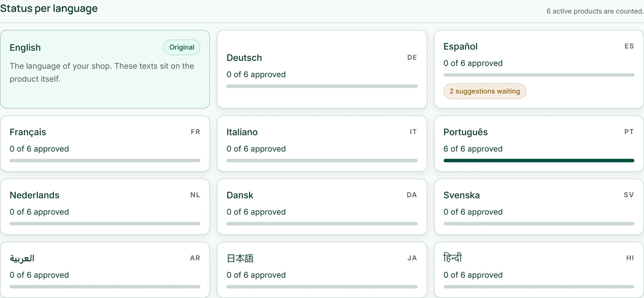This screenshot has width=644, height=298.
Task: Open the Hindi language card
Action: coord(539,270)
